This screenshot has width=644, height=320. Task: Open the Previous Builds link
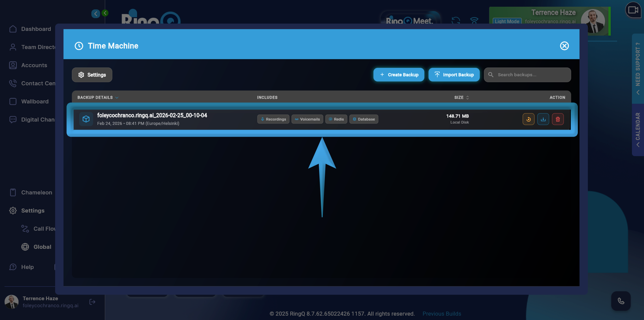[x=441, y=314]
